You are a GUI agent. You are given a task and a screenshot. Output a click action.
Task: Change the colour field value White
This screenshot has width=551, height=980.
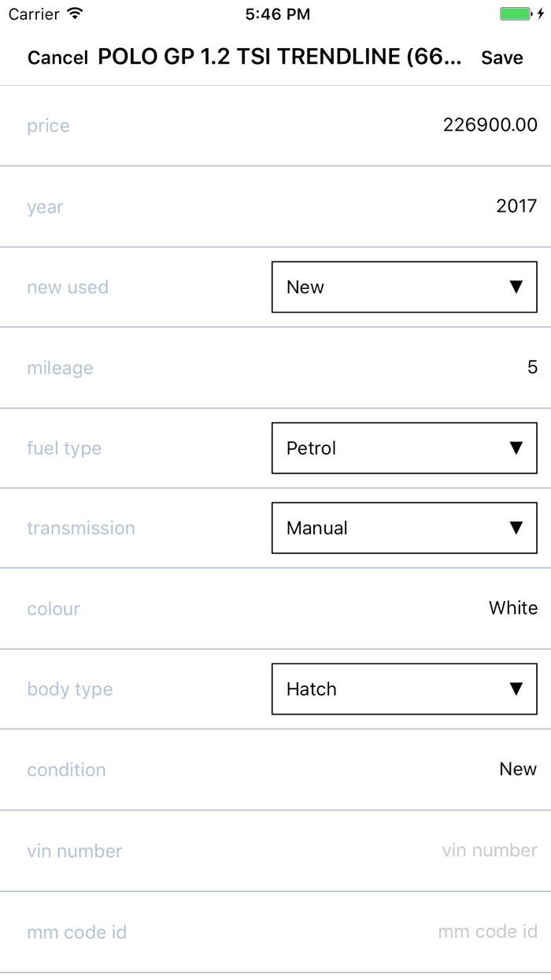pyautogui.click(x=512, y=608)
